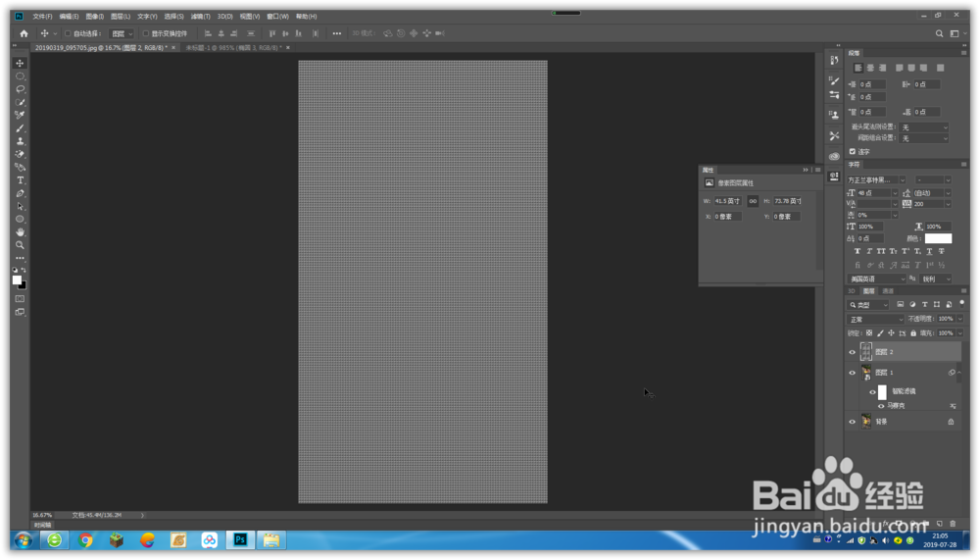Select the Pen tool
The width and height of the screenshot is (980, 560).
pos(20,193)
